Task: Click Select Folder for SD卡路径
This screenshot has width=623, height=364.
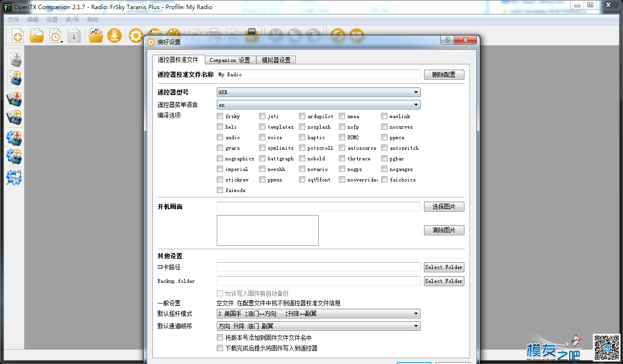Action: click(x=444, y=267)
